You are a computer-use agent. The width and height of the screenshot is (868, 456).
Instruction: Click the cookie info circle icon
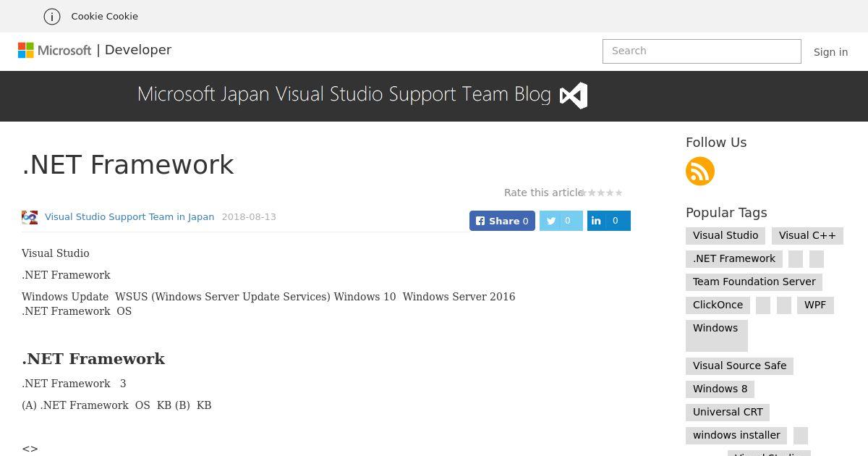(52, 16)
